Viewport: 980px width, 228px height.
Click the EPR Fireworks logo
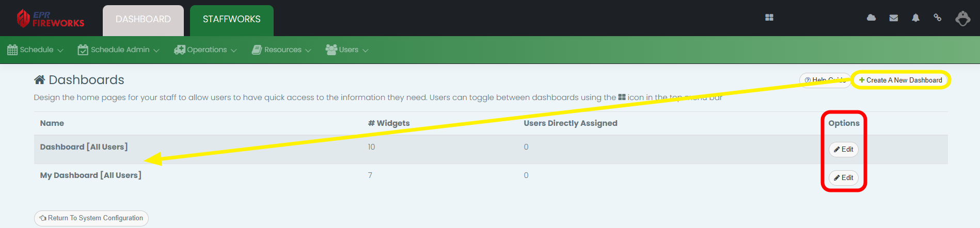tap(50, 19)
